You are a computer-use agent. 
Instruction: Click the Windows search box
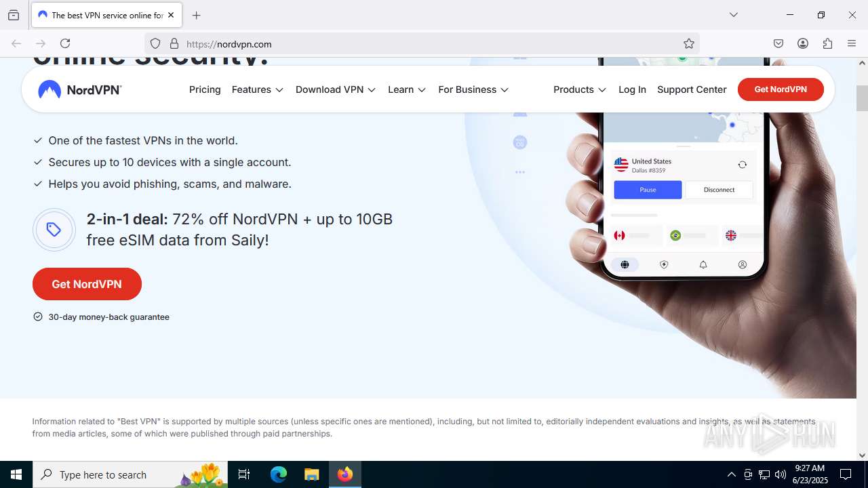(130, 474)
